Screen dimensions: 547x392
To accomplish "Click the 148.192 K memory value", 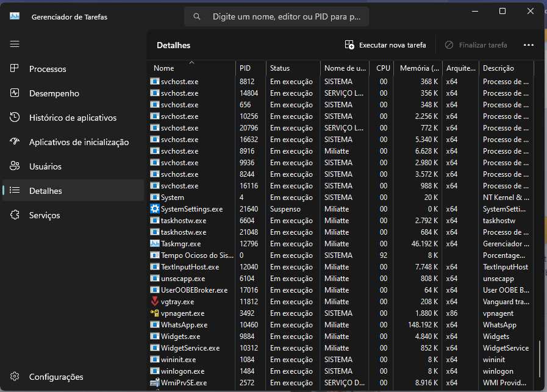I will pos(423,325).
